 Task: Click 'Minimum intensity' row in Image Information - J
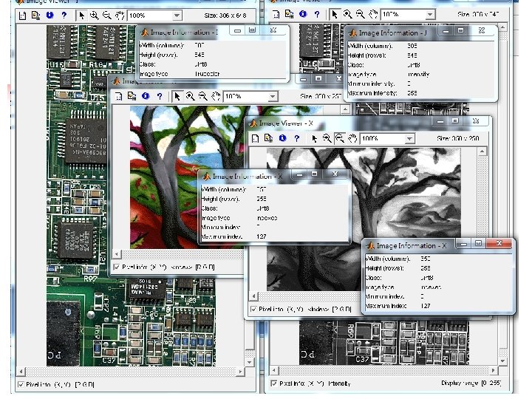[420, 83]
